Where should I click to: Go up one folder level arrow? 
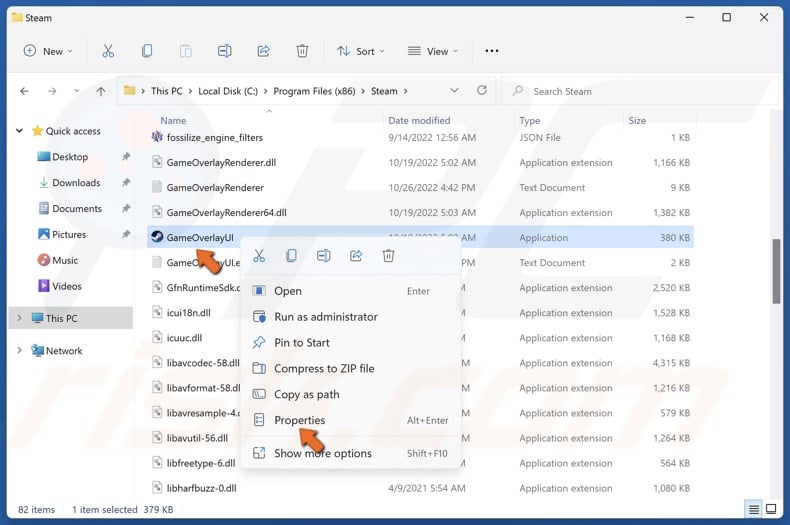pos(101,91)
